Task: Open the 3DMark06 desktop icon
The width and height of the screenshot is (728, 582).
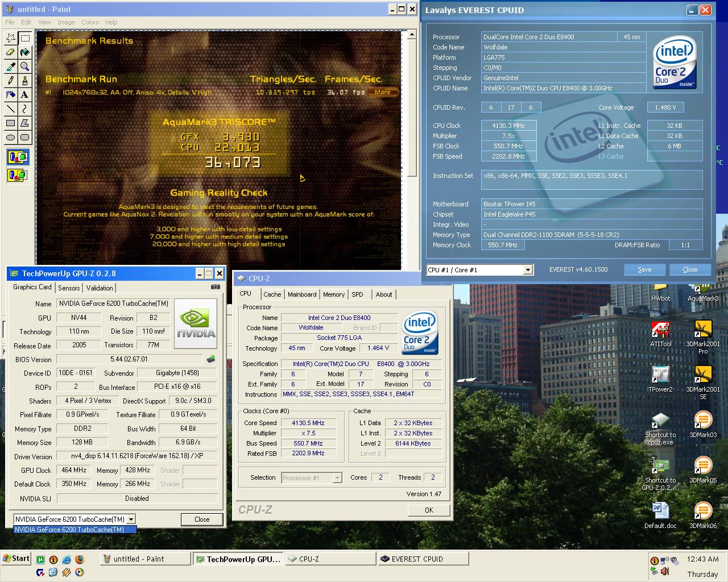Action: tap(703, 516)
